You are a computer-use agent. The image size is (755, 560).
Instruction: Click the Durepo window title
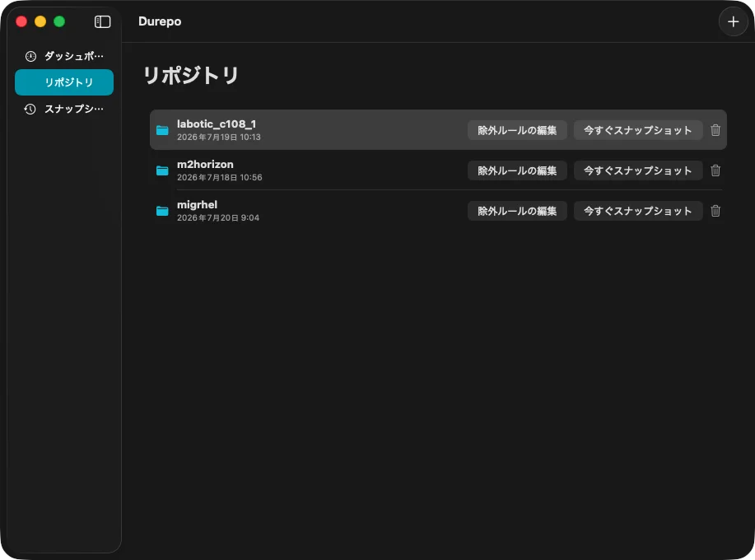pyautogui.click(x=160, y=21)
